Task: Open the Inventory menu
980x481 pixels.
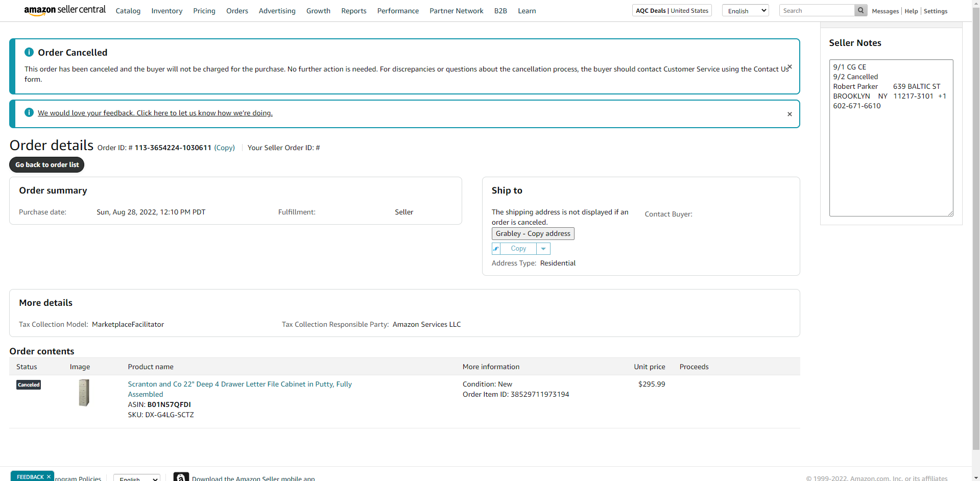Action: [167, 11]
